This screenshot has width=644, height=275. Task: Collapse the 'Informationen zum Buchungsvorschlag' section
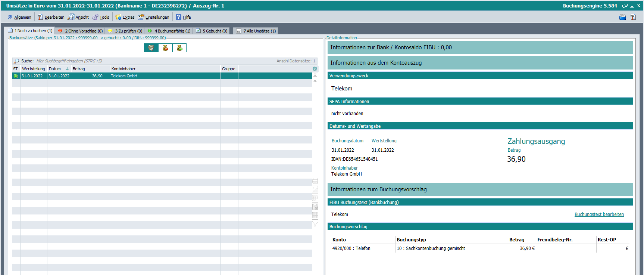480,189
